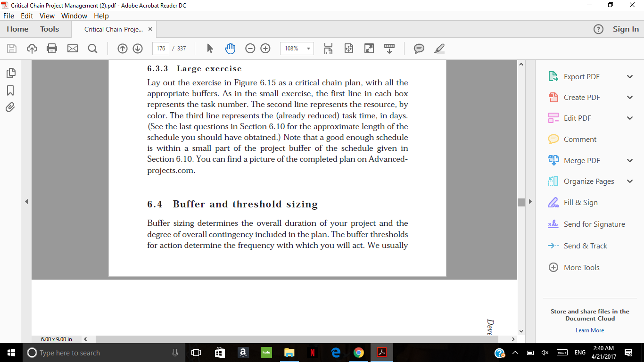
Task: Click the Print file icon
Action: (52, 49)
